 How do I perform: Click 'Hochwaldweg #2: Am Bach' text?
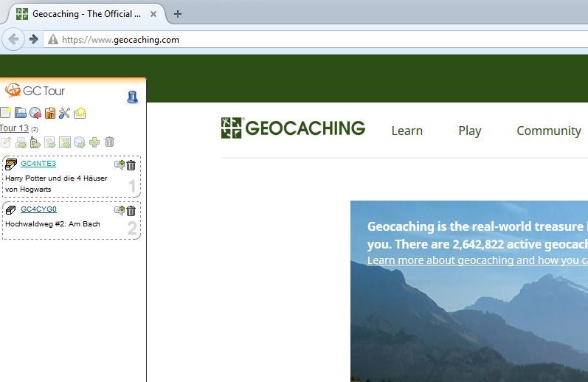point(53,223)
